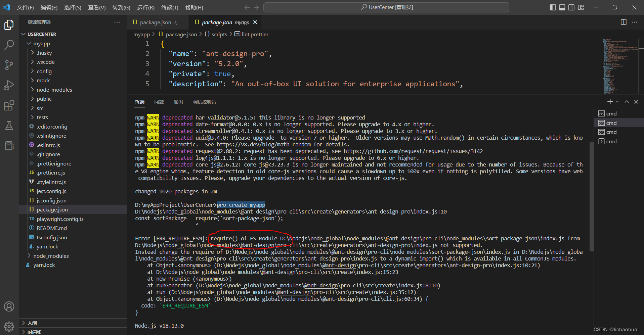
Task: Select the third cmd terminal
Action: [619, 132]
